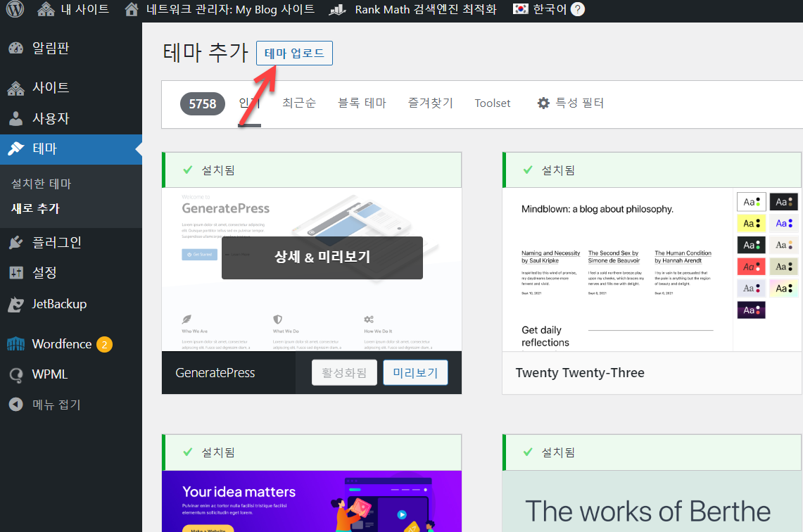Open the Twenty Twenty-Three theme screenshot
803x532 pixels.
coord(652,270)
